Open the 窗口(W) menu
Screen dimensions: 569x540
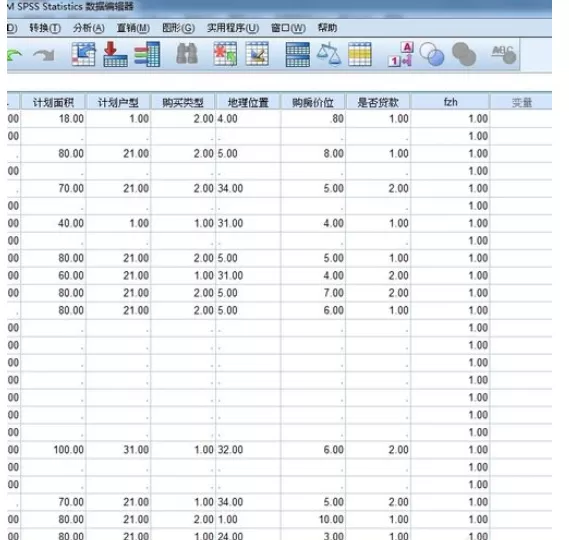288,28
